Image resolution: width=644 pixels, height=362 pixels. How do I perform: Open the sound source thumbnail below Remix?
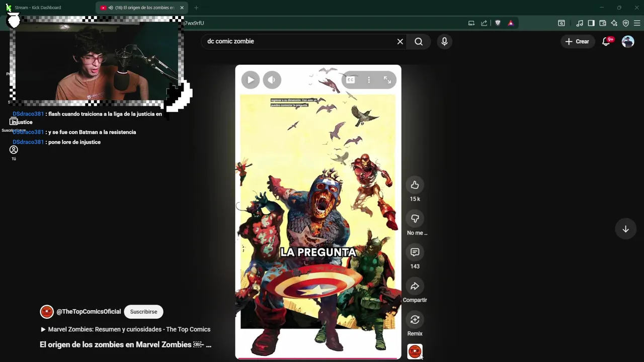pyautogui.click(x=415, y=351)
